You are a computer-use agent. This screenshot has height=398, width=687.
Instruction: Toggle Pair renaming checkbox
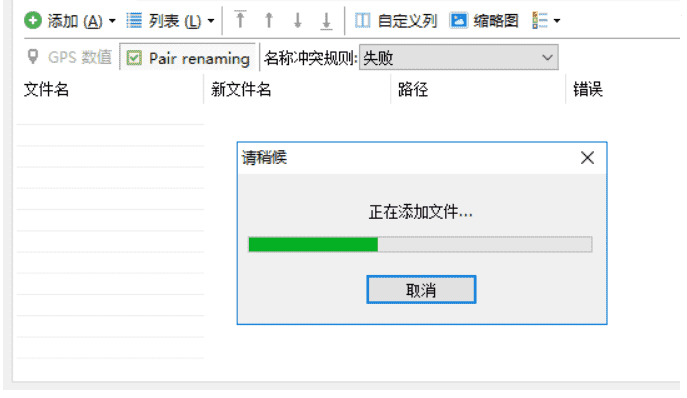click(x=188, y=57)
